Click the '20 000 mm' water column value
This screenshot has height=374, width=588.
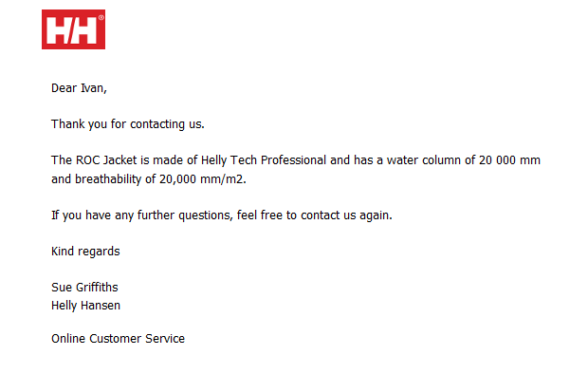coord(509,160)
